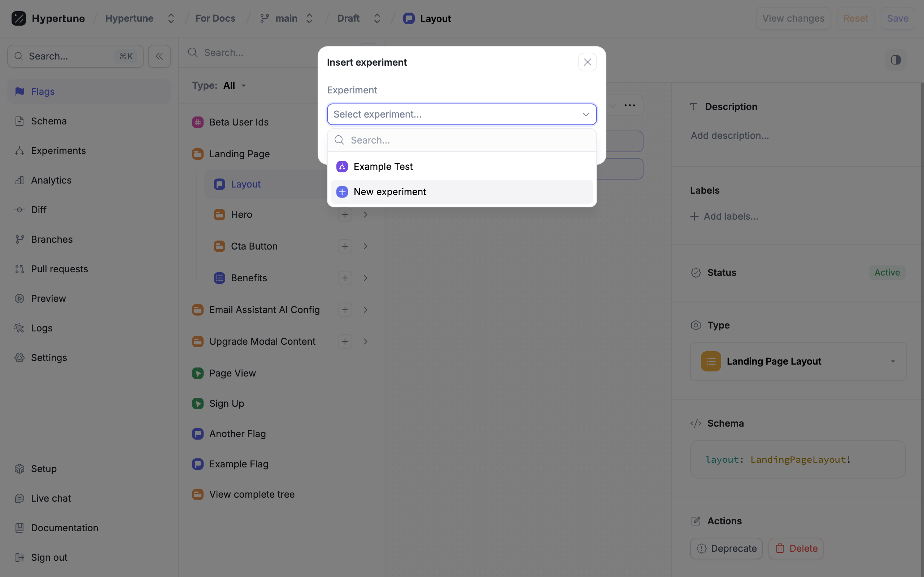Click the Deprecate button
This screenshot has width=924, height=577.
(726, 549)
